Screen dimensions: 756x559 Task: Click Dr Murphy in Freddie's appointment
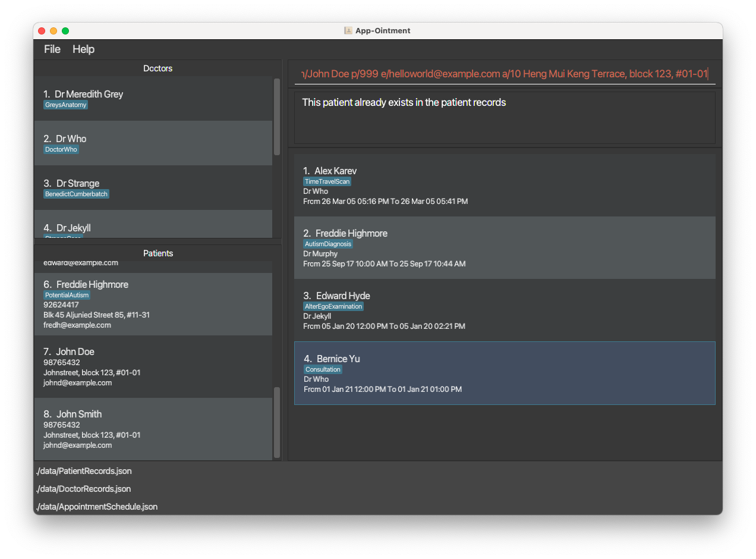click(x=320, y=254)
